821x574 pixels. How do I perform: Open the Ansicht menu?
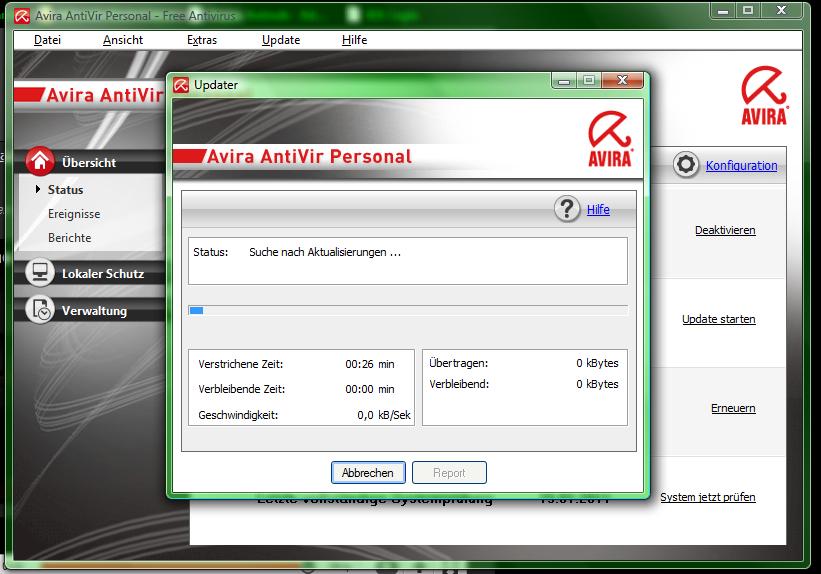(123, 40)
